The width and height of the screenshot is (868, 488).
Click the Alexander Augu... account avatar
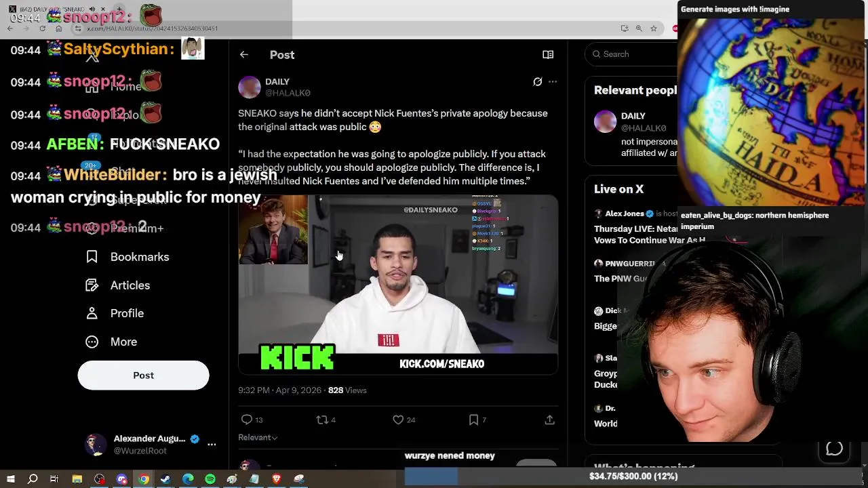coord(96,445)
